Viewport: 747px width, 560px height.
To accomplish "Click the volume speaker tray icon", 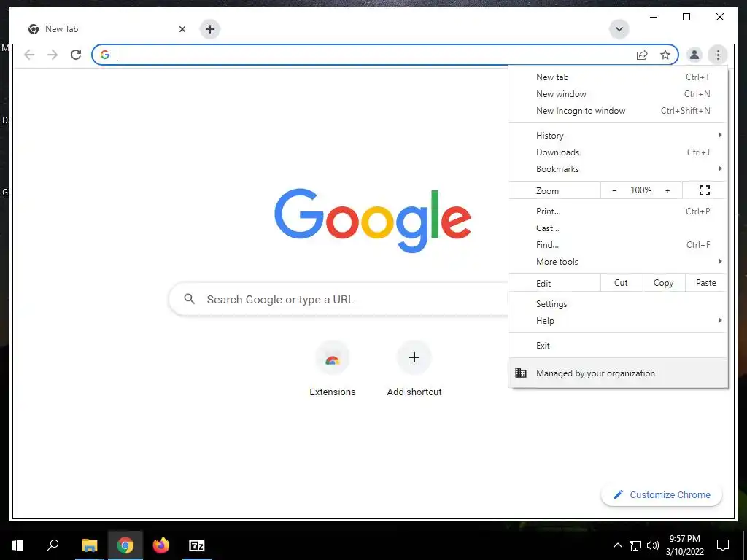I will (653, 545).
